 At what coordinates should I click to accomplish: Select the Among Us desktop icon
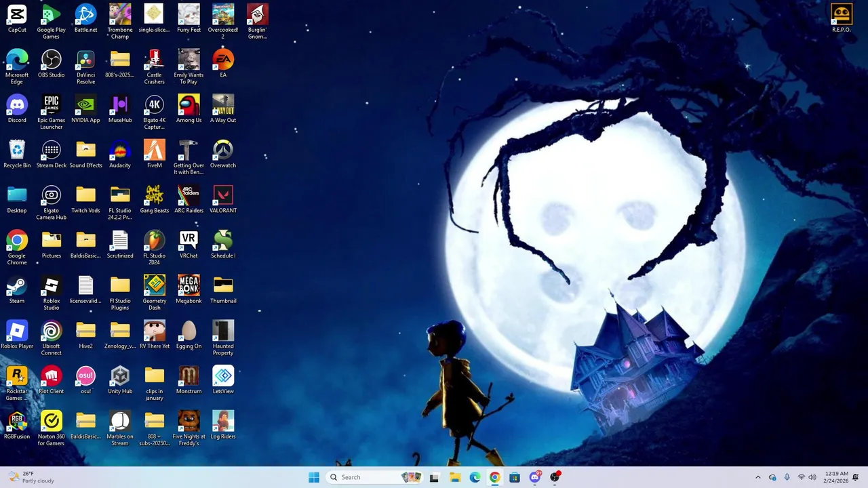(189, 110)
